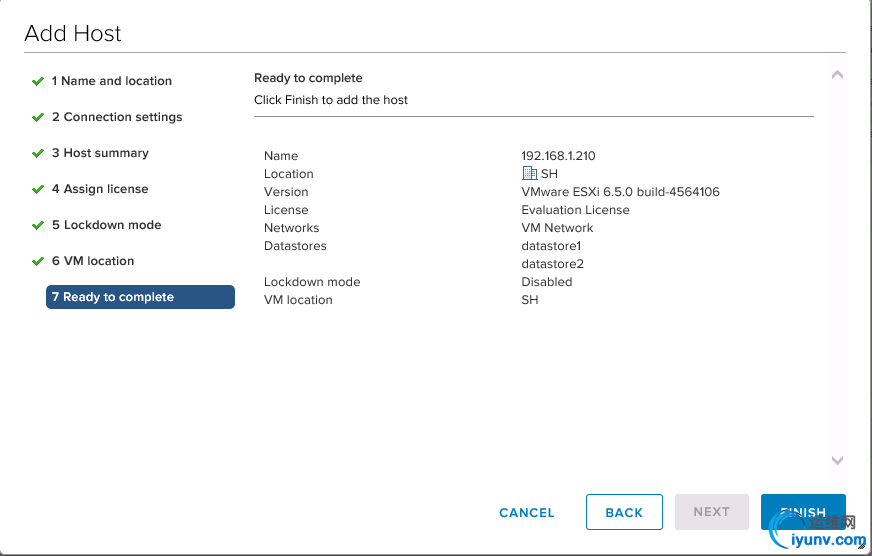Click the datastore2 entry

[x=552, y=264]
